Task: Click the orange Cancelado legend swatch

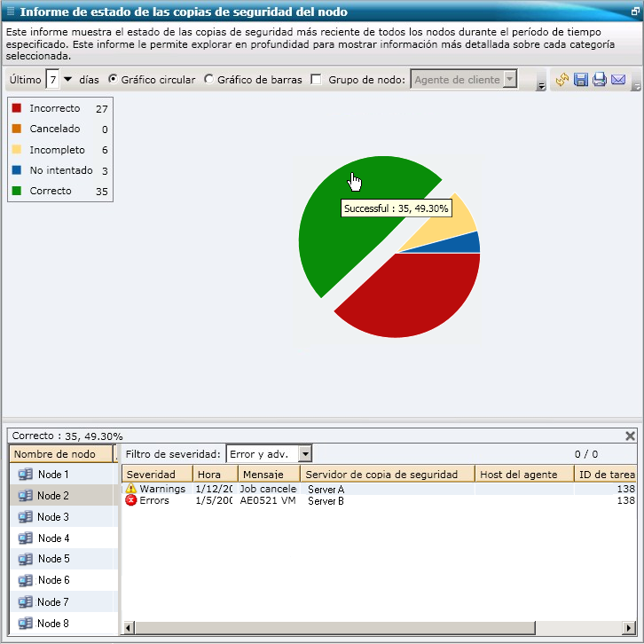Action: 17,129
